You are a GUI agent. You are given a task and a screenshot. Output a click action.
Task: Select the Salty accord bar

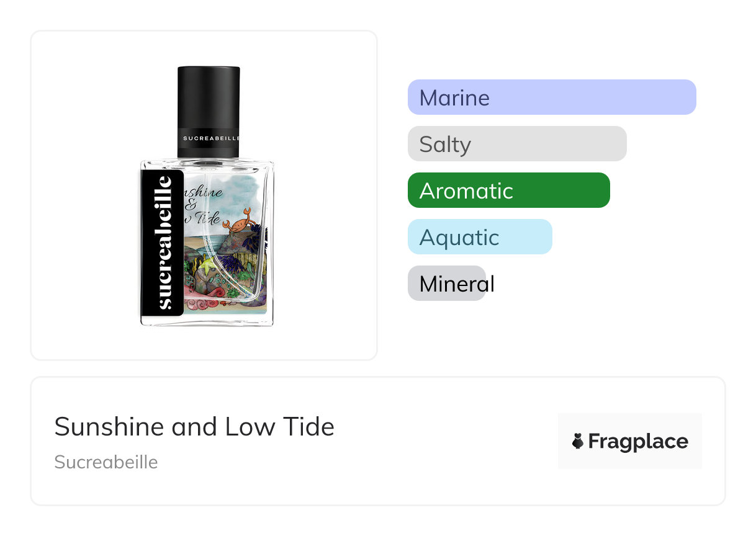point(516,144)
